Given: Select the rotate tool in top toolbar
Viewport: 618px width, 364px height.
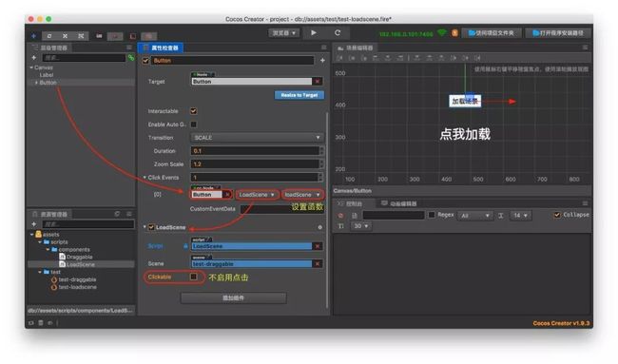Looking at the screenshot, I should 49,36.
